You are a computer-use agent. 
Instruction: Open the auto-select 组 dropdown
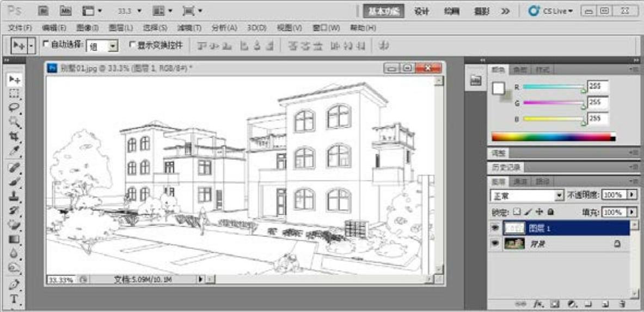113,47
